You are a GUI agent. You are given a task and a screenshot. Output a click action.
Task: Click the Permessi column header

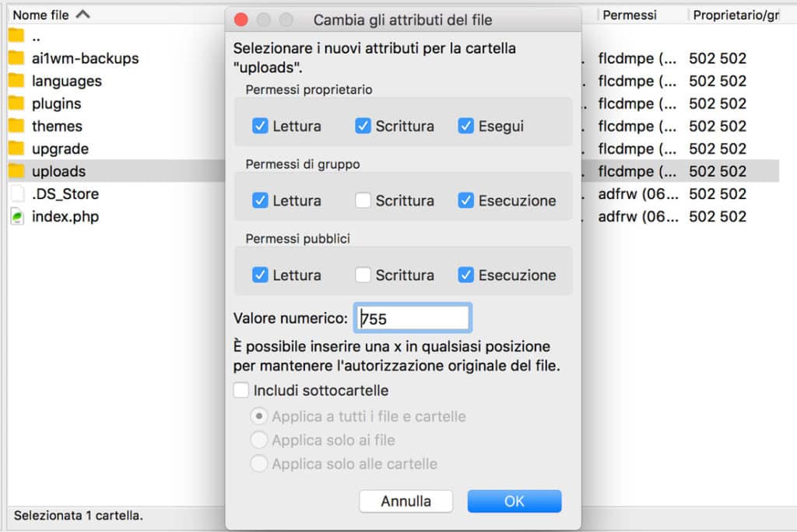[x=629, y=15]
